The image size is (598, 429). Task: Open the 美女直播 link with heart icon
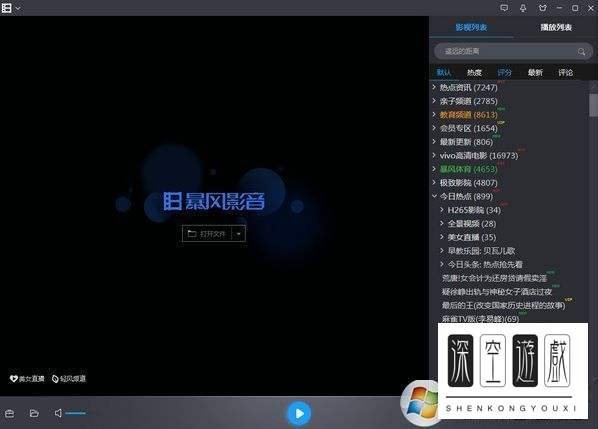point(27,379)
